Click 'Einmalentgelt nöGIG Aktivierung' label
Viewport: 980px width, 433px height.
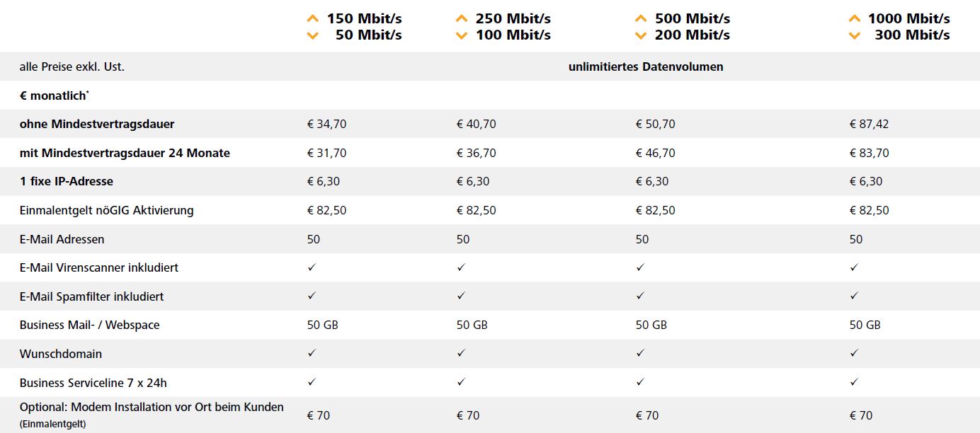coord(106,210)
